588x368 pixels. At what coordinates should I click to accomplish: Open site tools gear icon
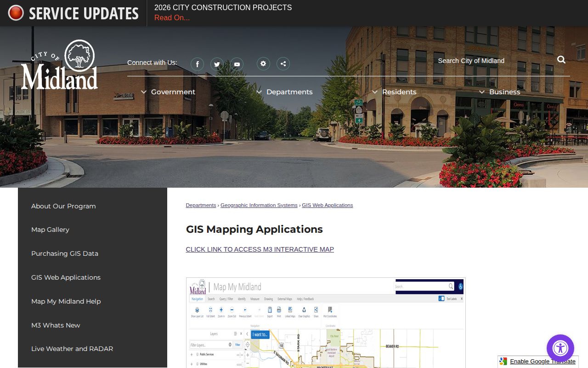point(263,63)
